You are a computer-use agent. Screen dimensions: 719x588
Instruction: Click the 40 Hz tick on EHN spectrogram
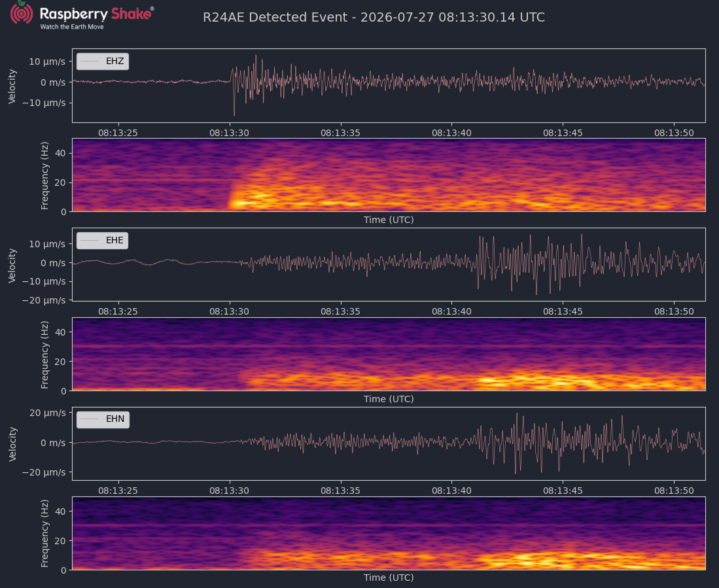61,511
